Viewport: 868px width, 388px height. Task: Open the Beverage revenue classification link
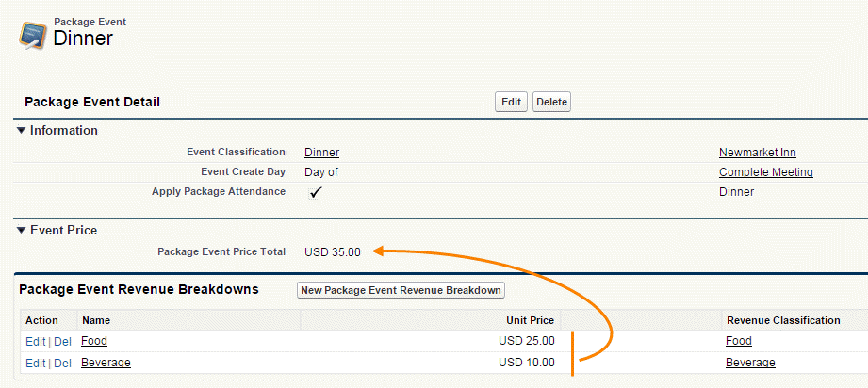(750, 363)
